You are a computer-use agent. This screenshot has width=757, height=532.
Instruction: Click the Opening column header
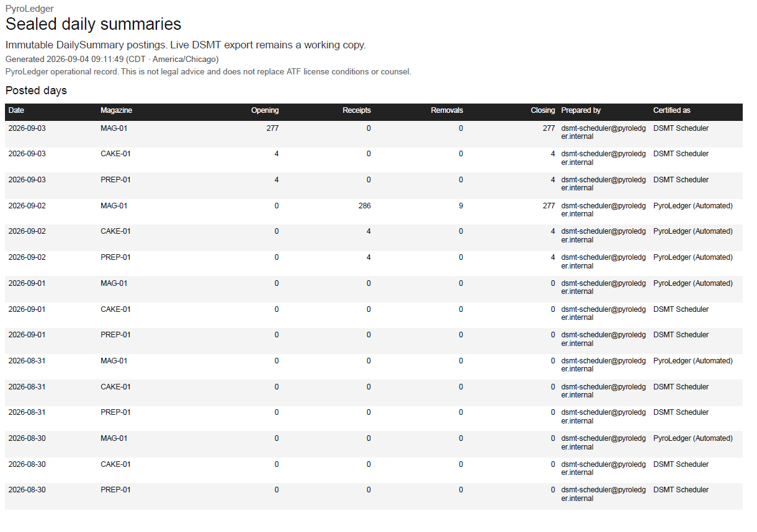click(265, 110)
